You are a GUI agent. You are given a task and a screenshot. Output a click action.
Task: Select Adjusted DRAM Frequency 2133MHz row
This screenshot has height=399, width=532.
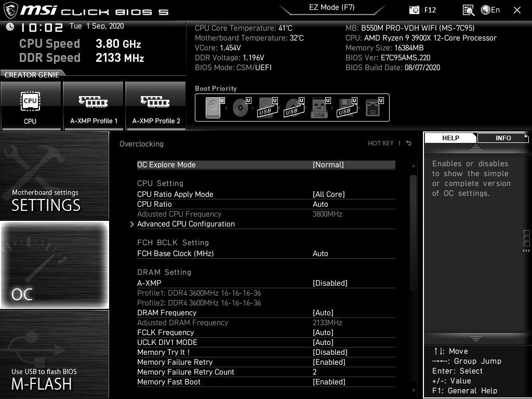click(266, 323)
